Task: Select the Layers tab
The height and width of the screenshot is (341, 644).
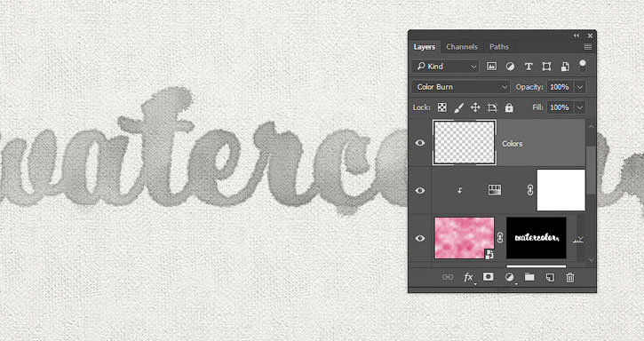Action: tap(425, 47)
